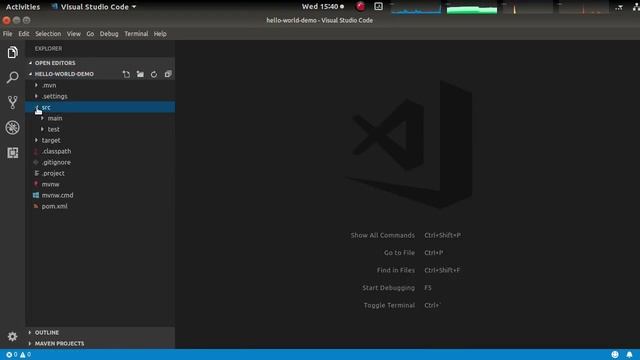Open the pom.xml file
Viewport: 640px width, 360px height.
coord(100,207)
